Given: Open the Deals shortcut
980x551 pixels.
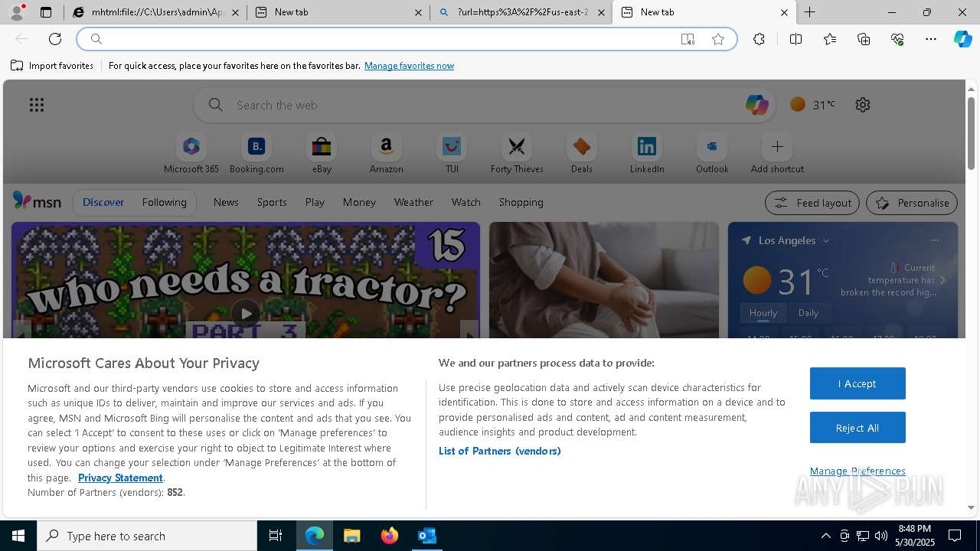Looking at the screenshot, I should pos(582,154).
